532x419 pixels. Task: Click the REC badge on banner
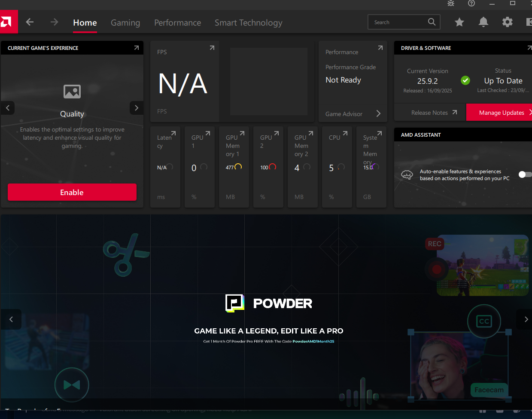tap(435, 244)
